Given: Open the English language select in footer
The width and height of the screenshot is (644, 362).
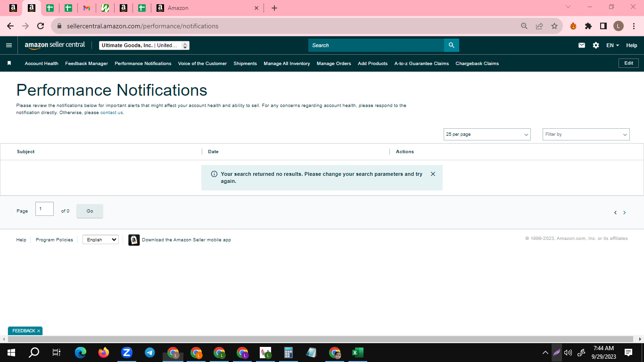Looking at the screenshot, I should (100, 240).
